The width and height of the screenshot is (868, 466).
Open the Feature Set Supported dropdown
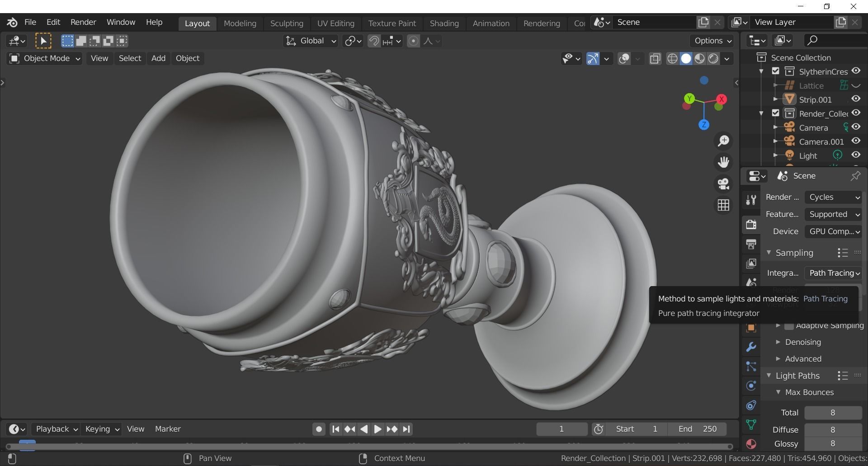pyautogui.click(x=833, y=214)
